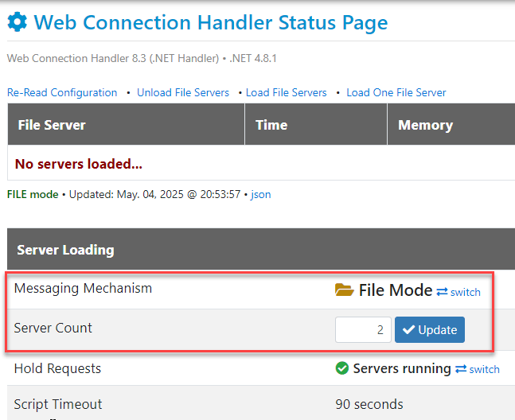Click the '90 seconds' Script Timeout value

[x=369, y=404]
